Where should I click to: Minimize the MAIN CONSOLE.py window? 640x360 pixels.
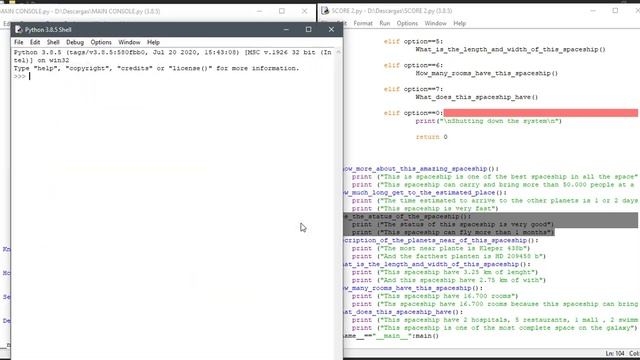point(259,11)
